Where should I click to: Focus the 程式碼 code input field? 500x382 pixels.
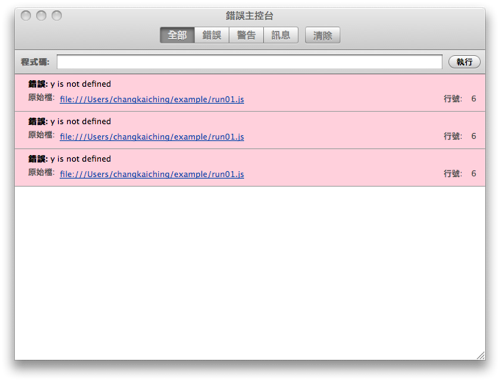click(249, 62)
